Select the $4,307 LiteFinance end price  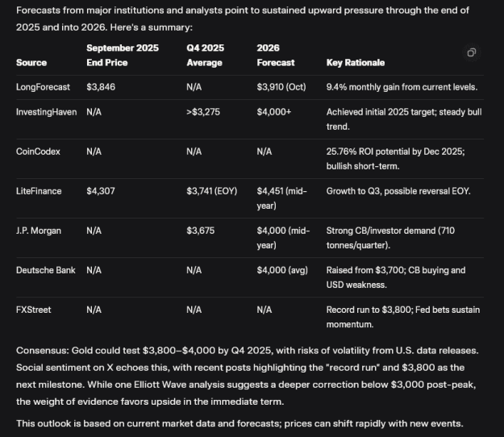click(x=101, y=191)
